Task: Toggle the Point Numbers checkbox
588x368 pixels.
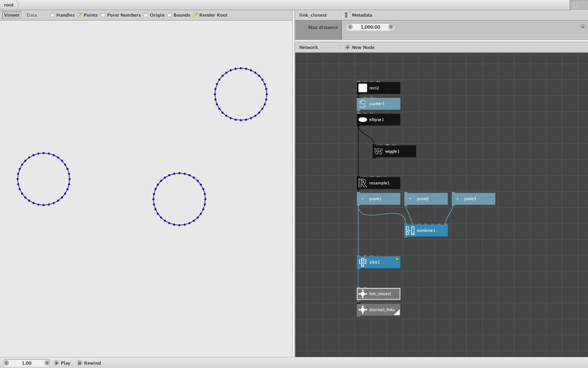Action: click(103, 15)
